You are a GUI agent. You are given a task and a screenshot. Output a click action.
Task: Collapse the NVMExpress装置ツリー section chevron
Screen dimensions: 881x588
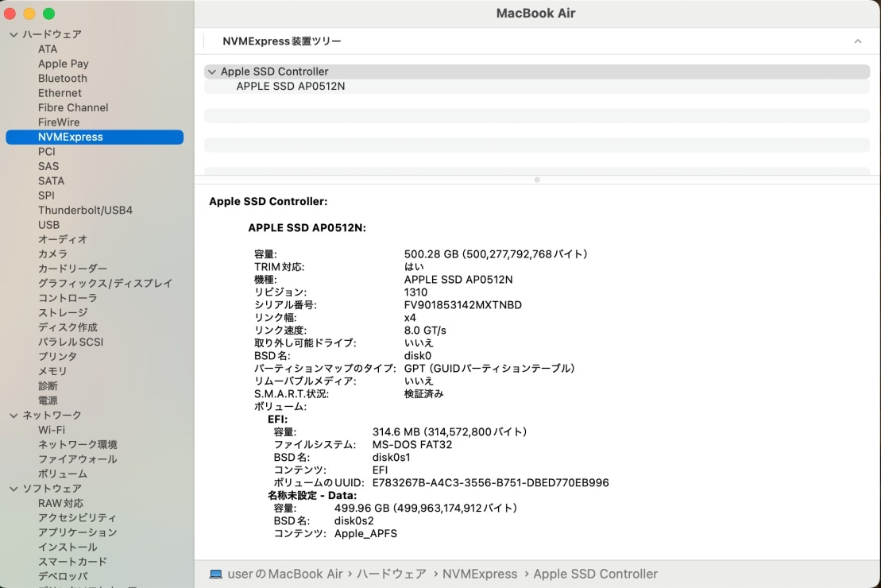point(858,41)
